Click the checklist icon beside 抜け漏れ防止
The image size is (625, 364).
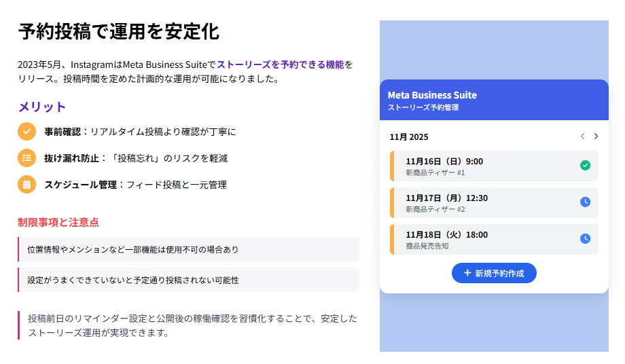click(x=26, y=158)
